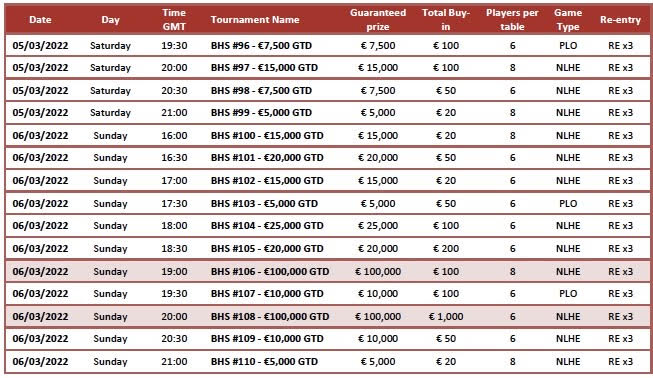Click the Date column header
This screenshot has height=378, width=653.
click(x=40, y=20)
